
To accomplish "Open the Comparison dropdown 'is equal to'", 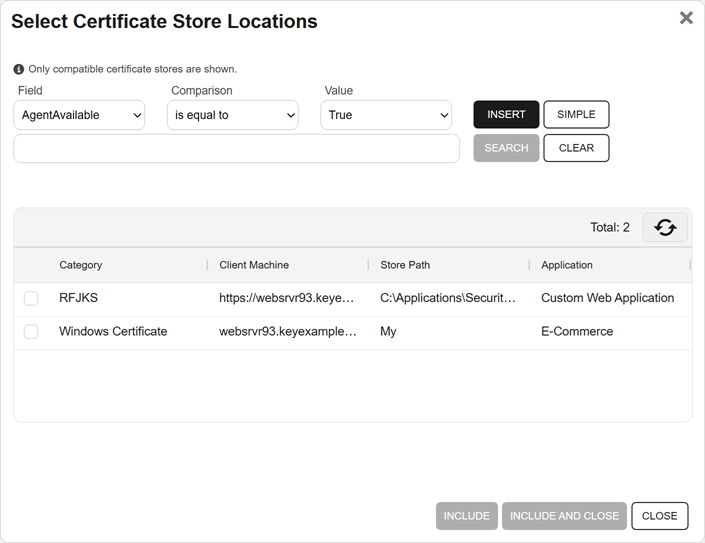I will point(232,115).
